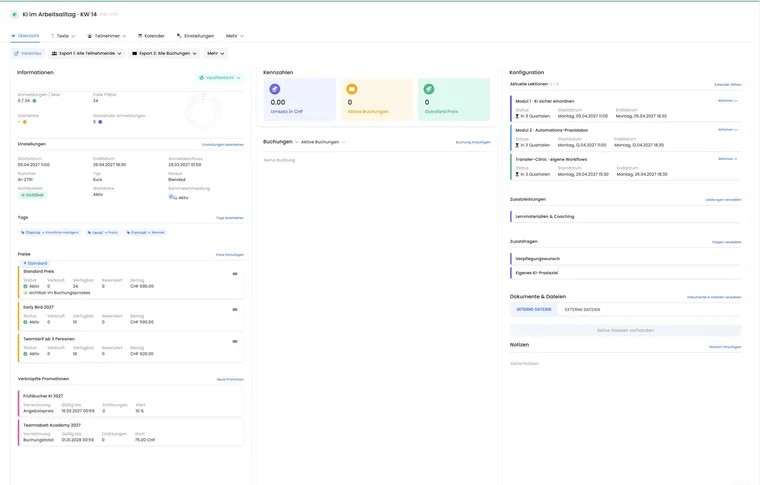This screenshot has height=485, width=760.
Task: Click the green Aktiv status icon on Early Bird 2027
Action: 25,322
